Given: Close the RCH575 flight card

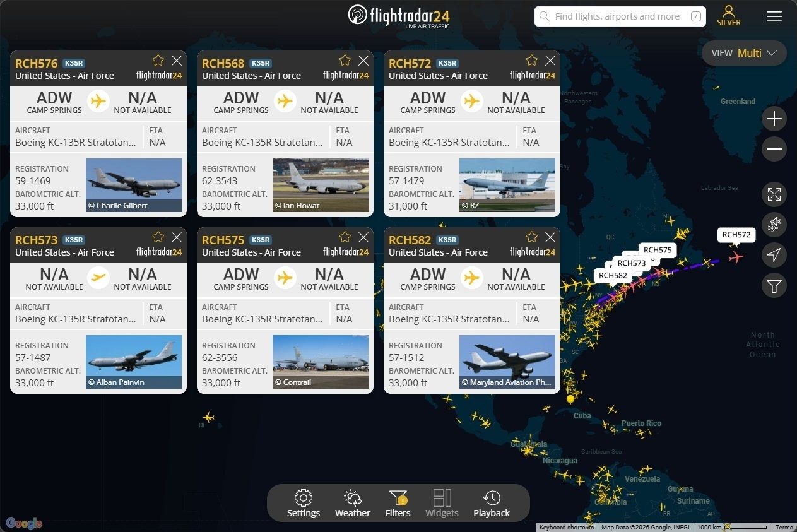Looking at the screenshot, I should coord(363,237).
